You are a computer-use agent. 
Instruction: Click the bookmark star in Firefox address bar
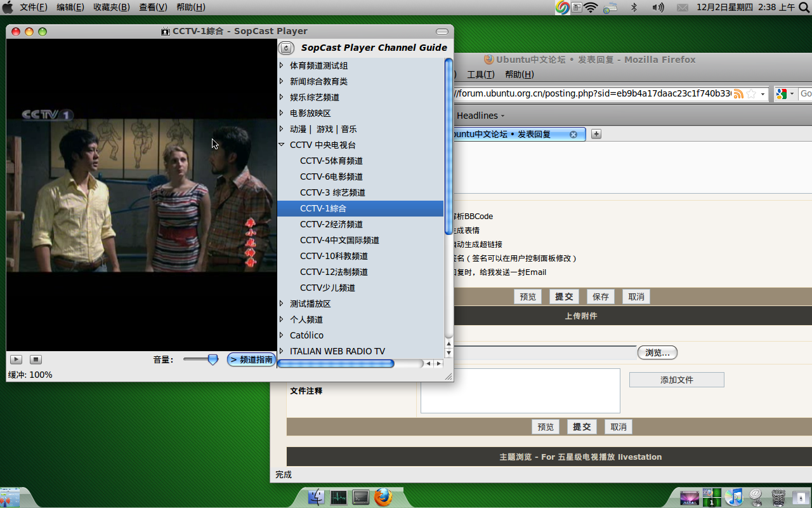(x=751, y=93)
